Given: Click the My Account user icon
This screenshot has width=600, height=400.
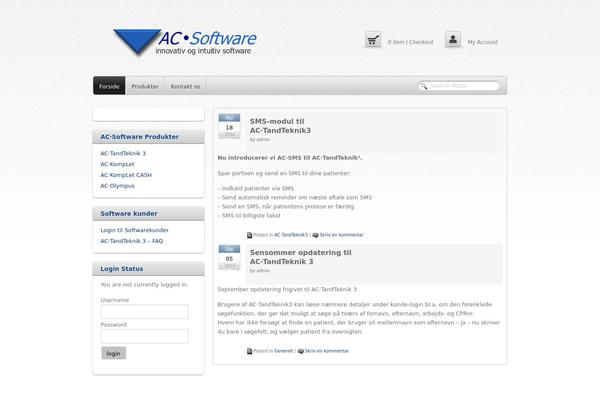Looking at the screenshot, I should click(453, 39).
